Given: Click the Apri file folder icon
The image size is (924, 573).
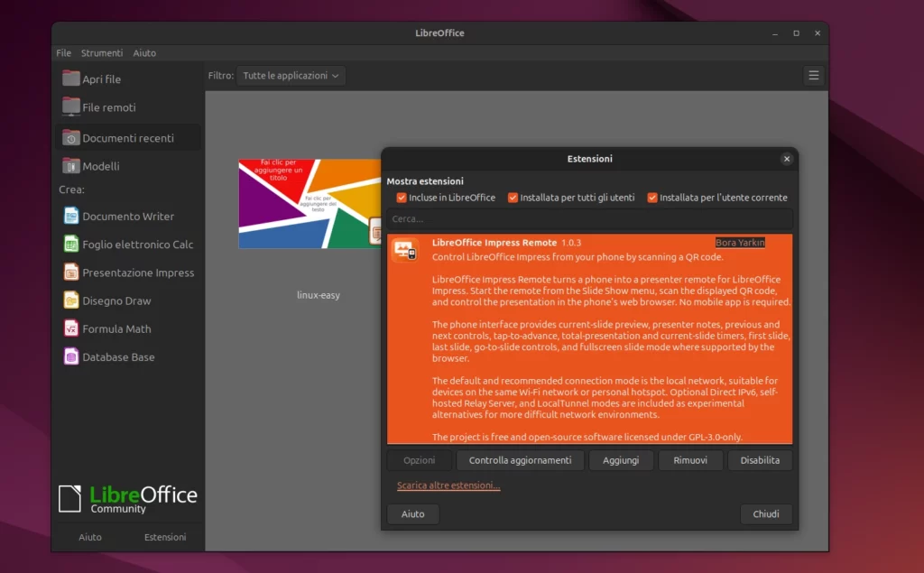Looking at the screenshot, I should (70, 79).
